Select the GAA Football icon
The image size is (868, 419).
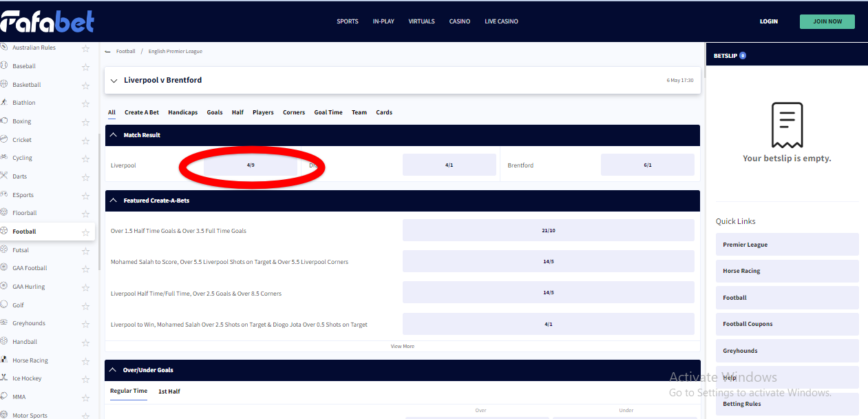click(x=4, y=268)
